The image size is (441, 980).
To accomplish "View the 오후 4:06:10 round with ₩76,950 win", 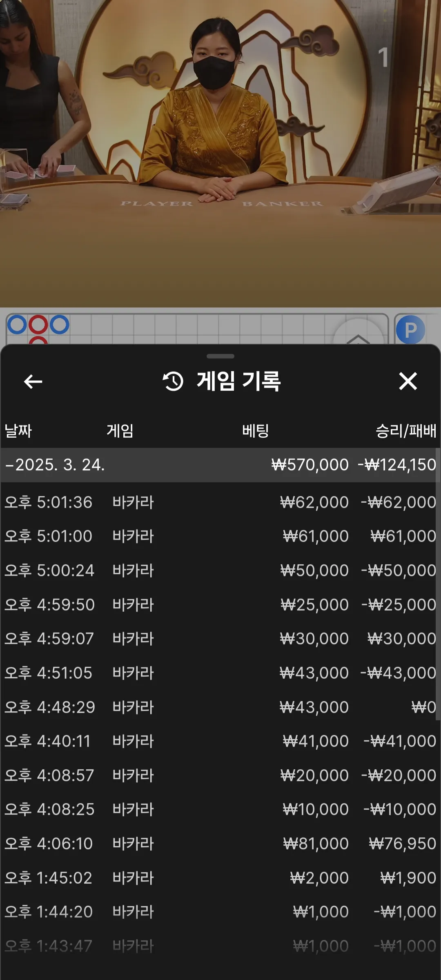I will [x=220, y=844].
